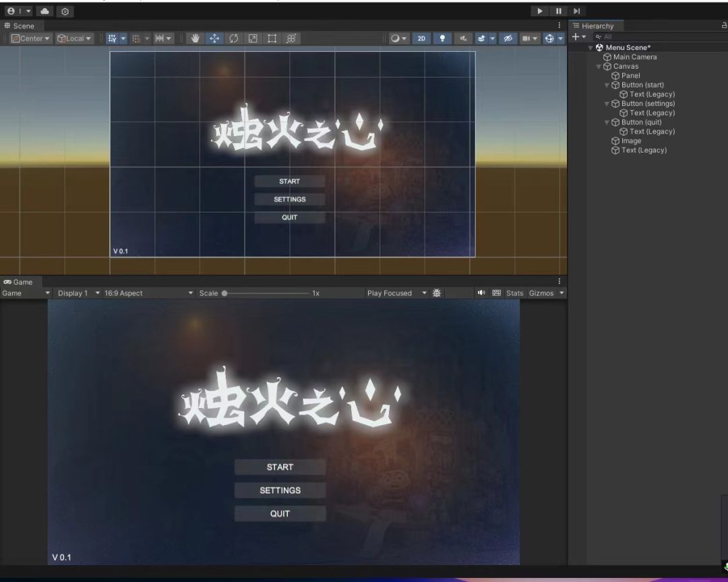Click the SETTINGS button in the Game view
Viewport: 728px width, 582px height.
[x=280, y=490]
